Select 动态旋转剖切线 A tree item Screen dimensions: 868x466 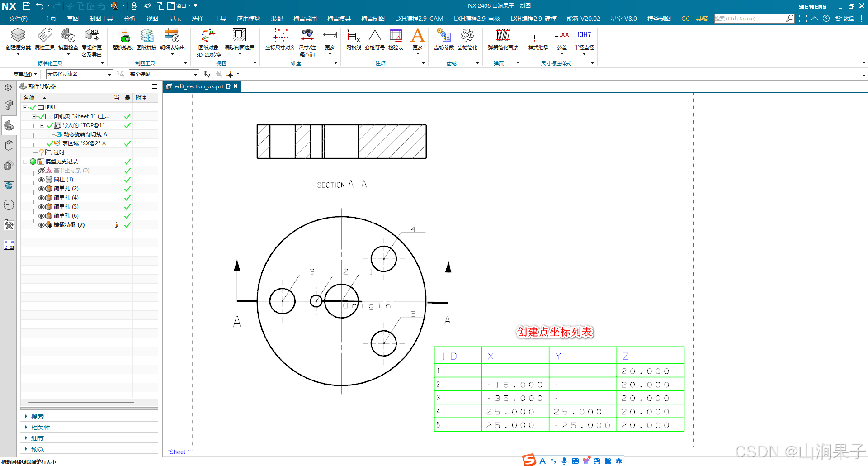85,134
